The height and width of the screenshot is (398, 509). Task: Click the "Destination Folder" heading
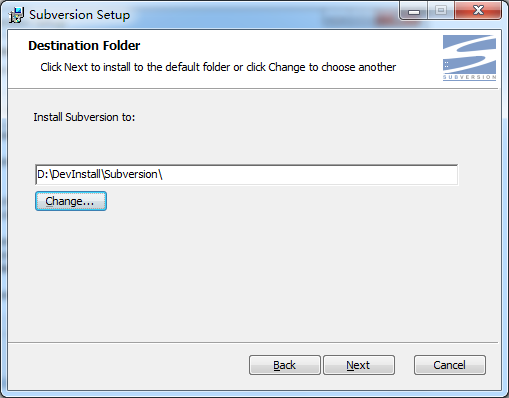pos(84,46)
